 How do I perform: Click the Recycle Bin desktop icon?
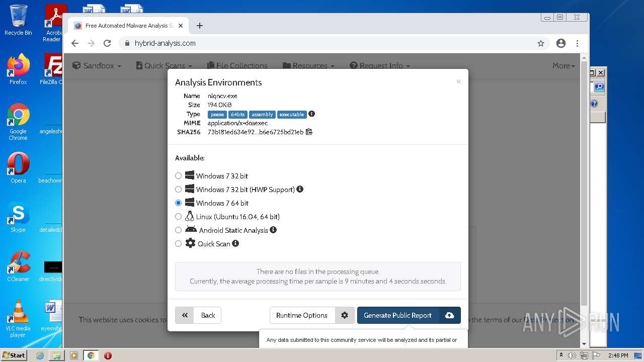point(18,20)
